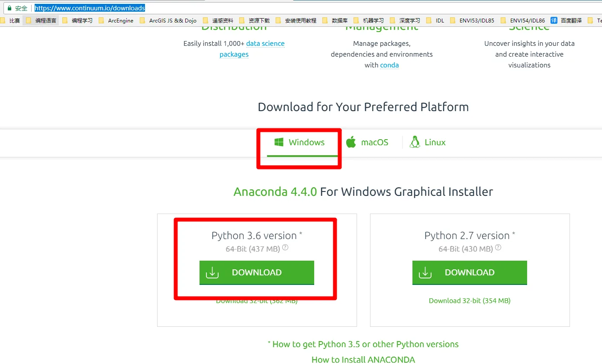Image resolution: width=602 pixels, height=364 pixels.
Task: Click help icon beside 64-Bit (437 MB)
Action: pyautogui.click(x=285, y=248)
